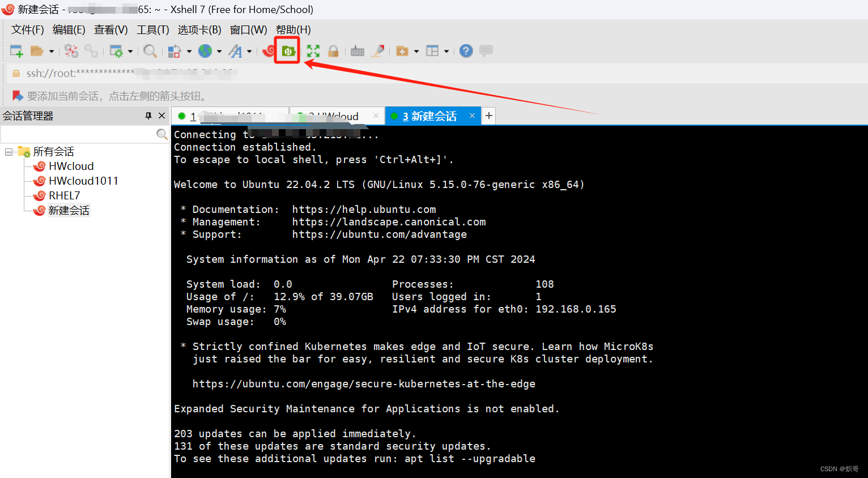Viewport: 868px width, 478px height.
Task: Click 'apt list --upgradable' text
Action: [x=470, y=459]
